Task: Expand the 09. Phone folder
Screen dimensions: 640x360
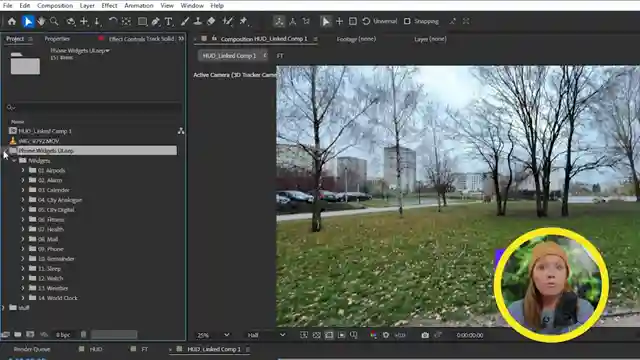Action: pyautogui.click(x=23, y=249)
